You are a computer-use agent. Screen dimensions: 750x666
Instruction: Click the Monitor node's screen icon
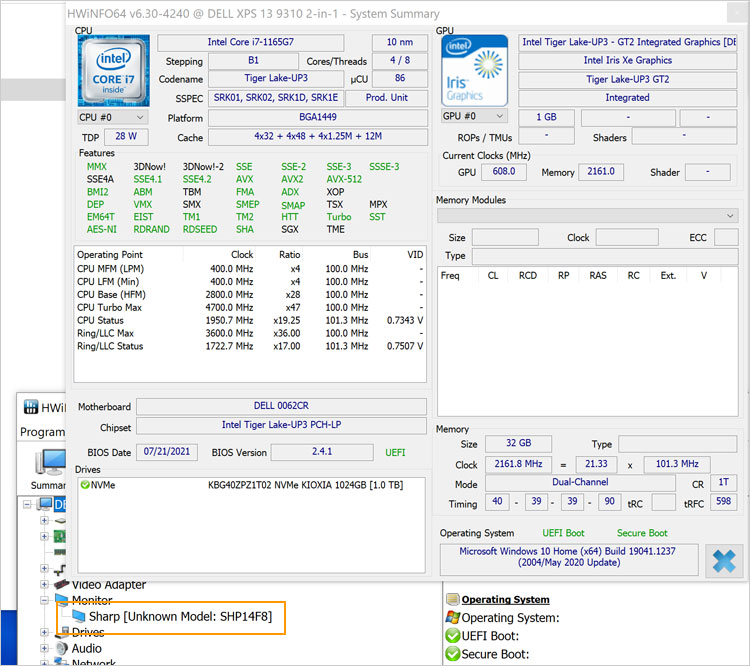61,599
